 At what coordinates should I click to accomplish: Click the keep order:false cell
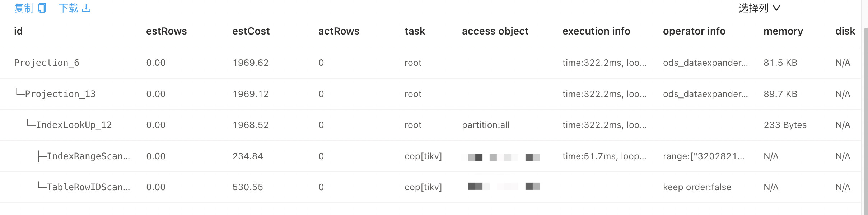pos(697,187)
